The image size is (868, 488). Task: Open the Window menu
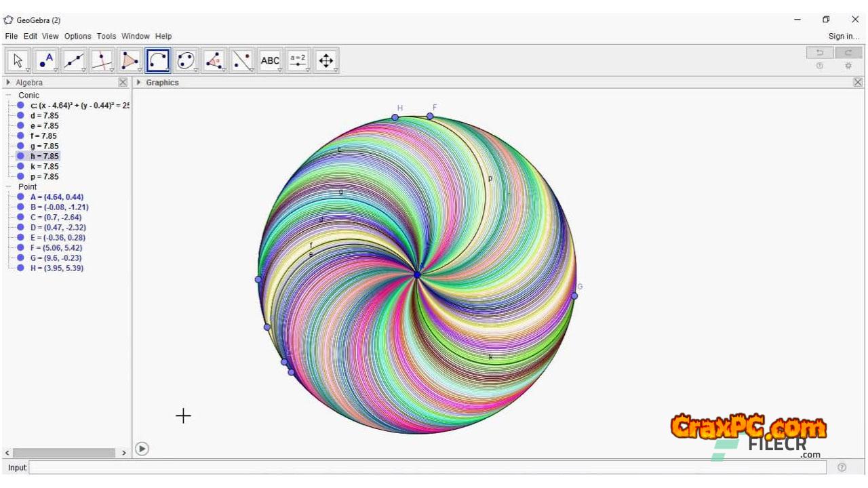coord(136,36)
